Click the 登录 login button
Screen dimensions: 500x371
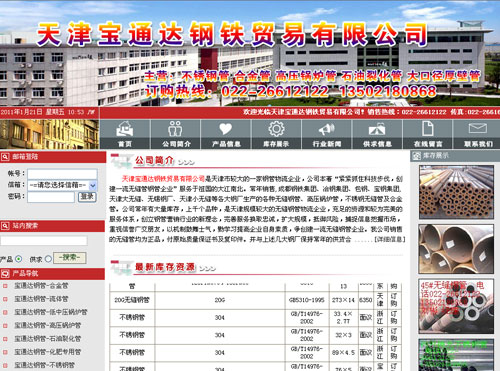[x=87, y=197]
